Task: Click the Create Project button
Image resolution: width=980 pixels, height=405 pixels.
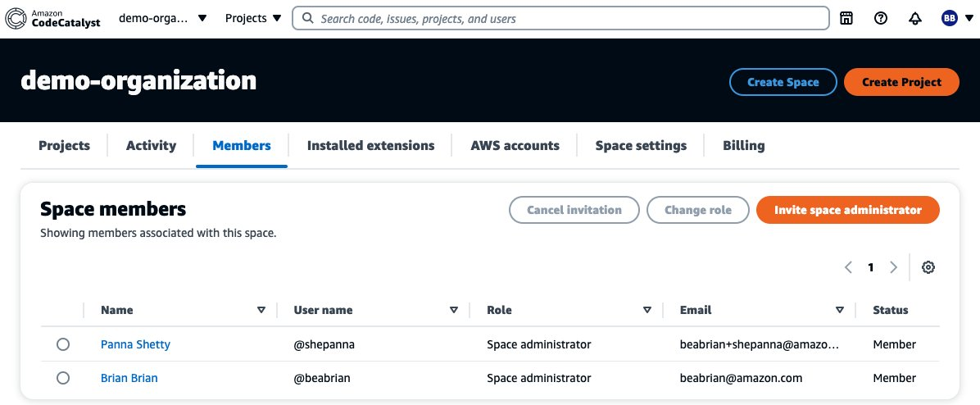Action: [x=901, y=82]
